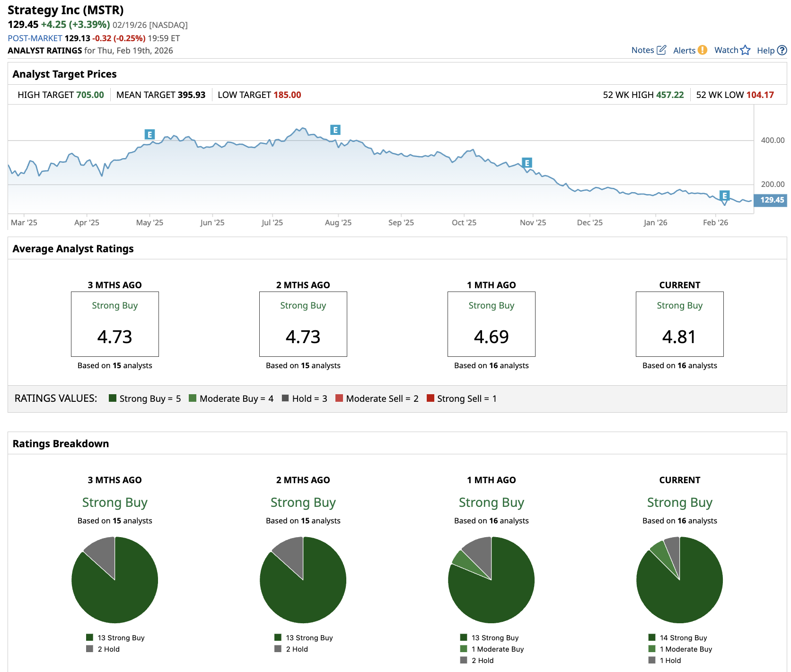Click the Sep '25 label on chart axis
Image resolution: width=791 pixels, height=672 pixels.
point(401,222)
